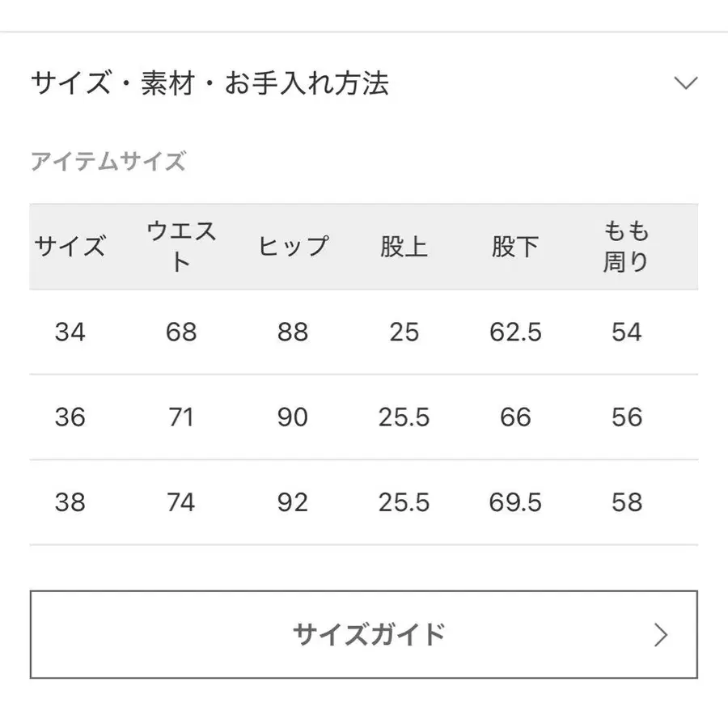Click the もも周り column header
This screenshot has height=728, width=728.
pos(628,245)
